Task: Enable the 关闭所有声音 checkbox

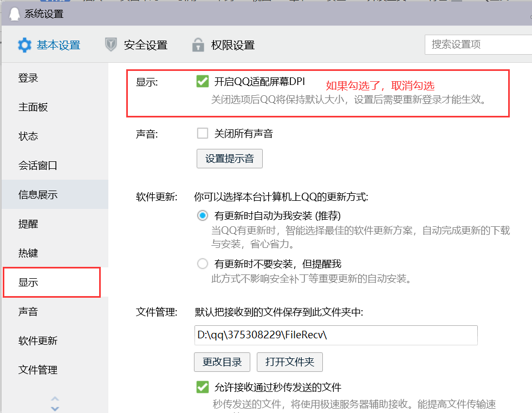Action: (x=203, y=133)
